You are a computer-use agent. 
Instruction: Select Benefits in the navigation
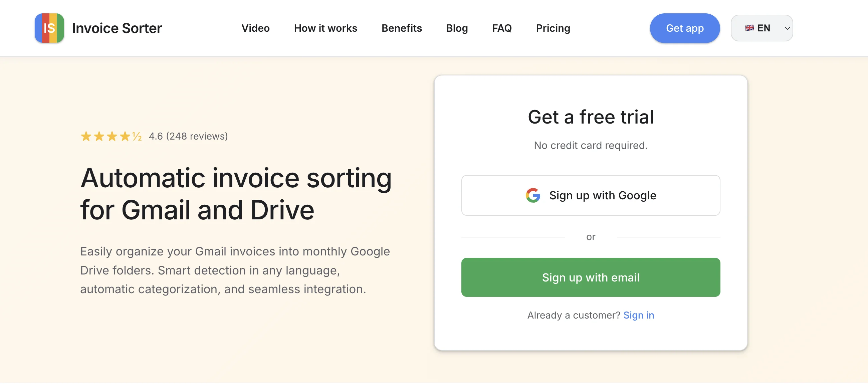coord(402,28)
